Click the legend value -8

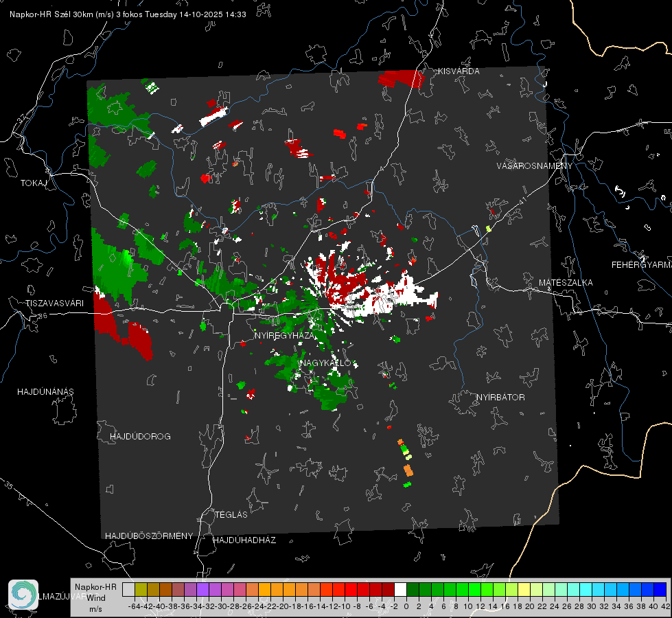[x=357, y=606]
